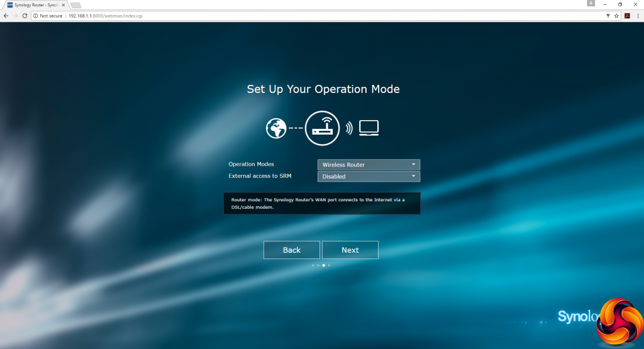This screenshot has width=644, height=349.
Task: Click the Back button
Action: tap(292, 250)
